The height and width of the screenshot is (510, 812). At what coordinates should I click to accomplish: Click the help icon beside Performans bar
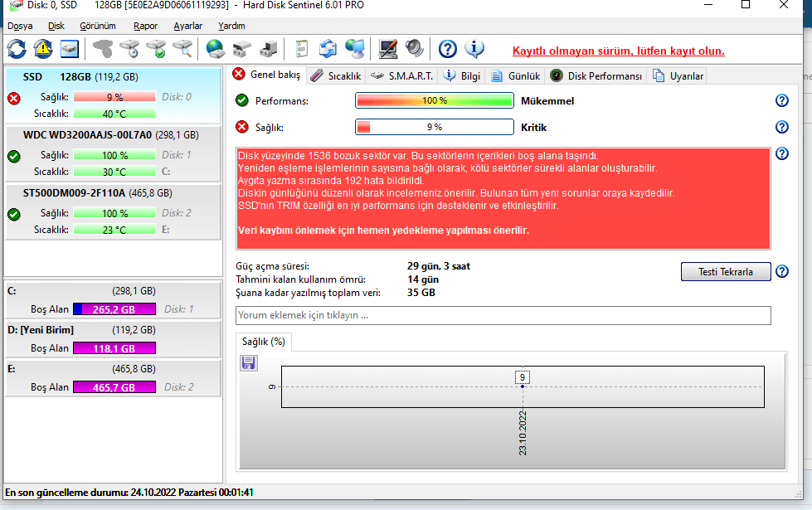coord(781,100)
